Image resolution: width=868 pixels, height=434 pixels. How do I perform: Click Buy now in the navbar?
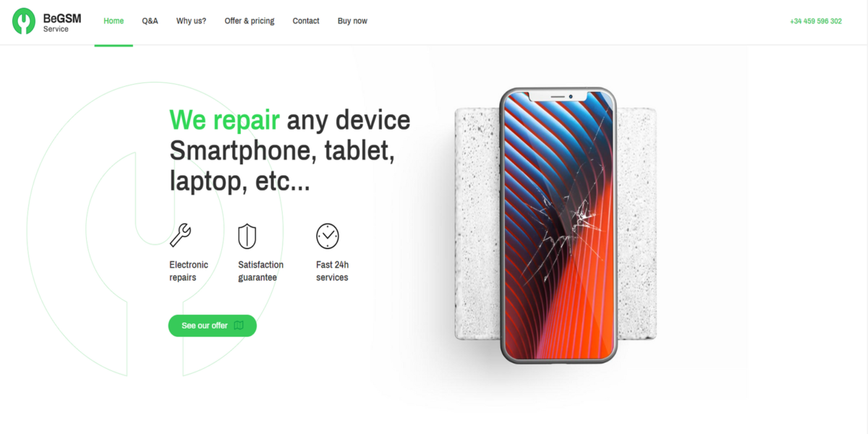[352, 21]
